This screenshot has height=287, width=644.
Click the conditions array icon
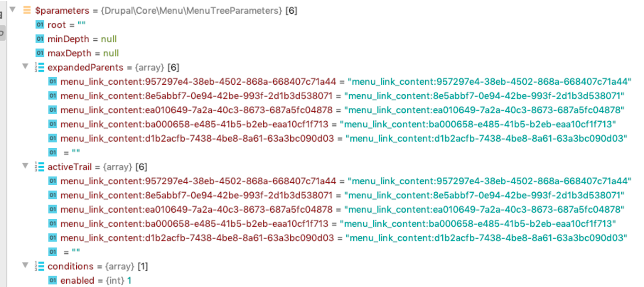pyautogui.click(x=40, y=266)
